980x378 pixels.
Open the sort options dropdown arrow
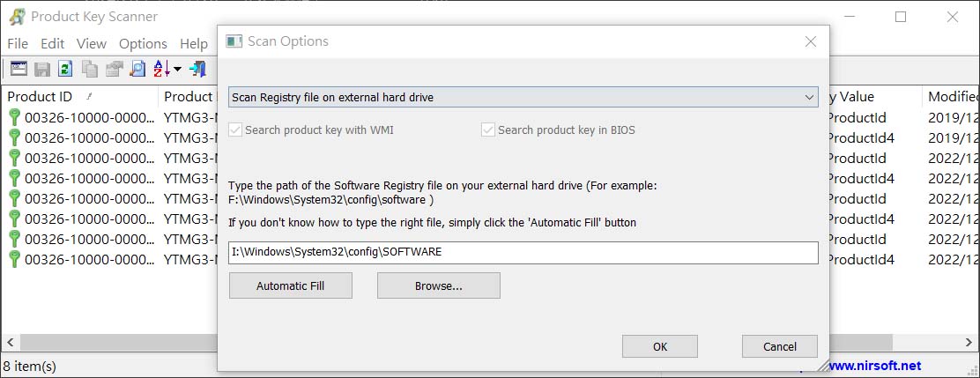[177, 69]
